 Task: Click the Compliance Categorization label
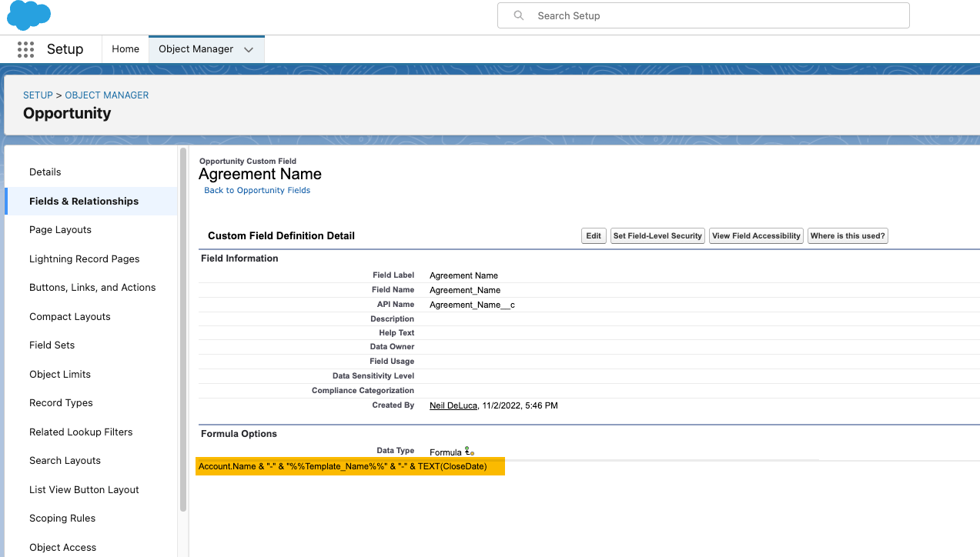363,391
